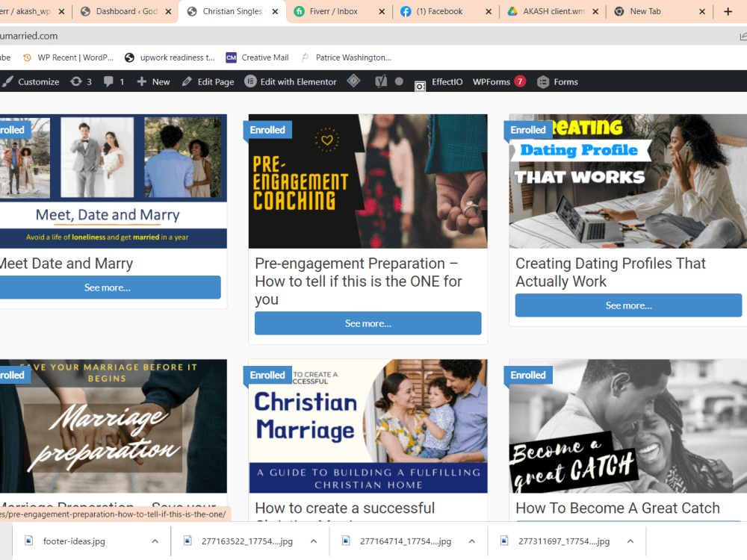Open a new browser tab with plus icon
Image resolution: width=747 pixels, height=560 pixels.
[728, 11]
